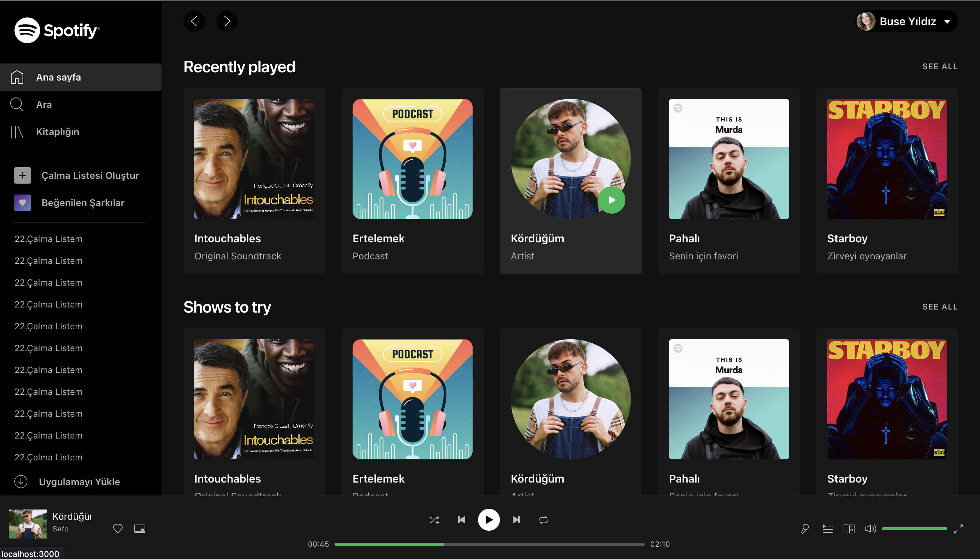Enter fullscreen with expand icon

point(958,529)
